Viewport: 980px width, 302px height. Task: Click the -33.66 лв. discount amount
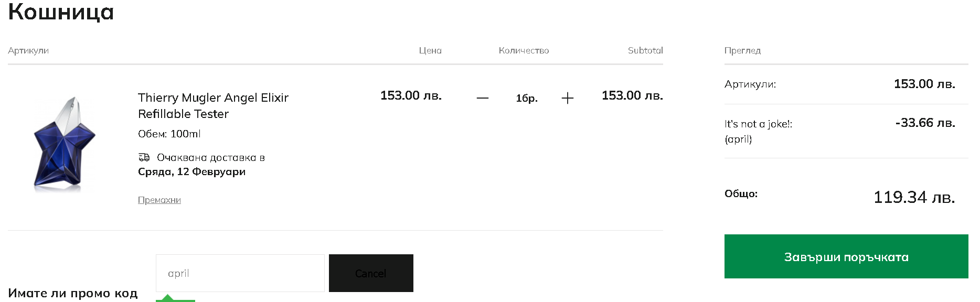point(924,123)
